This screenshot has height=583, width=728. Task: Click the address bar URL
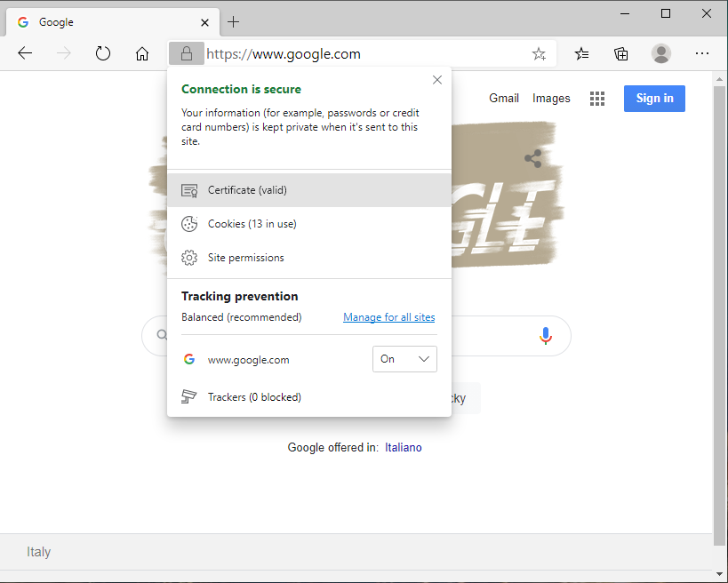coord(284,54)
